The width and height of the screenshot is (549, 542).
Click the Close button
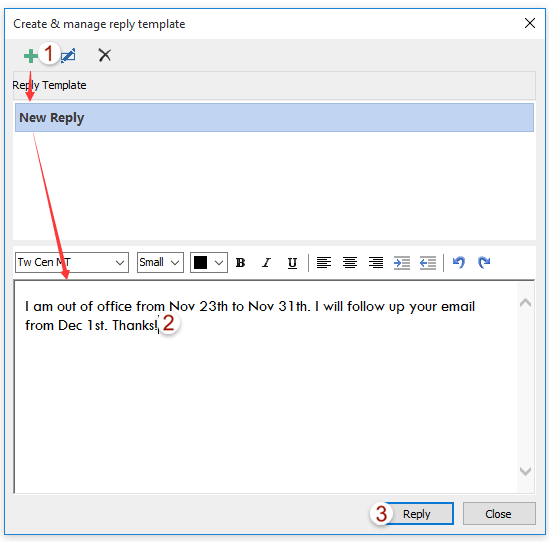click(x=499, y=514)
